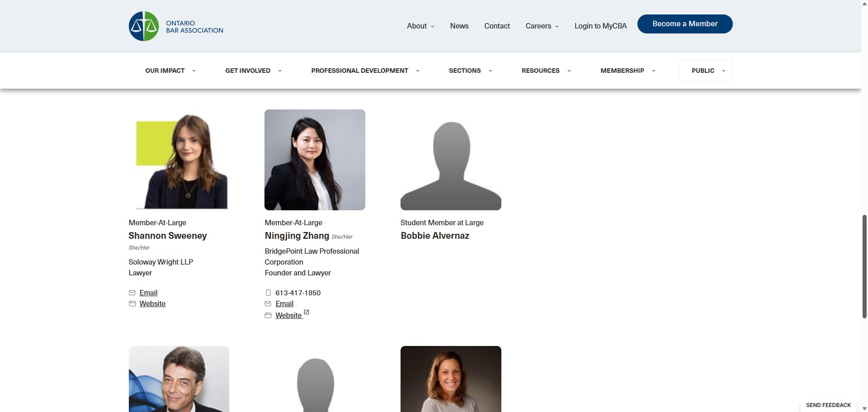Viewport: 868px width, 412px height.
Task: Click the page's vertical scrollbar thumb
Action: click(x=864, y=267)
